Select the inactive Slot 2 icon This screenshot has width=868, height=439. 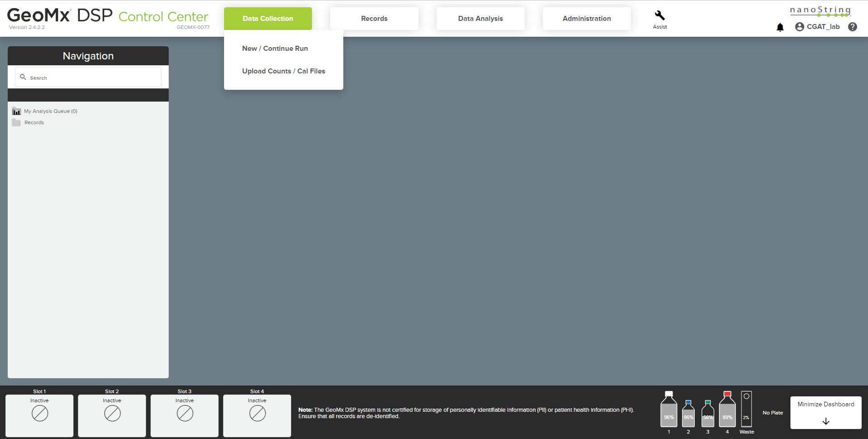click(x=112, y=414)
